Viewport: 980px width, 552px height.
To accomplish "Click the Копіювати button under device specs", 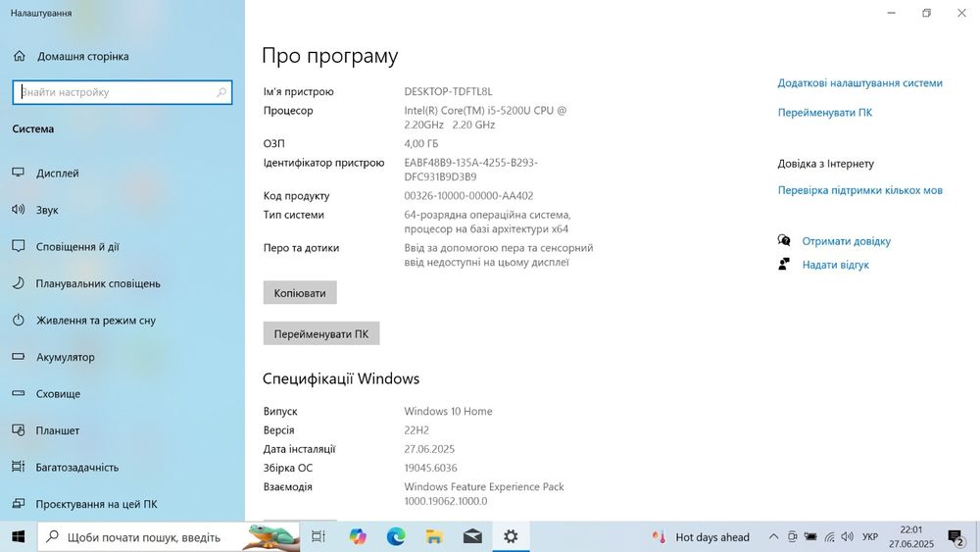I will point(300,292).
